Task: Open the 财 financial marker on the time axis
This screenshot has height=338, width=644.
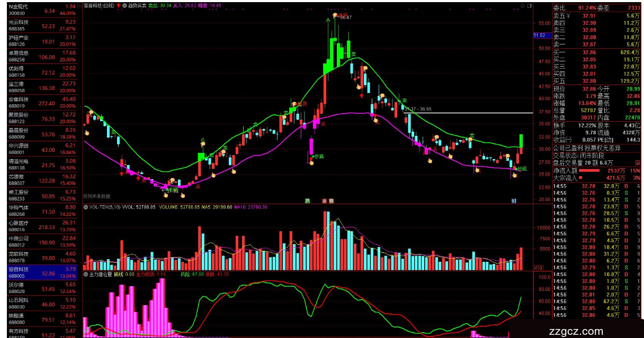Action: 513,201
